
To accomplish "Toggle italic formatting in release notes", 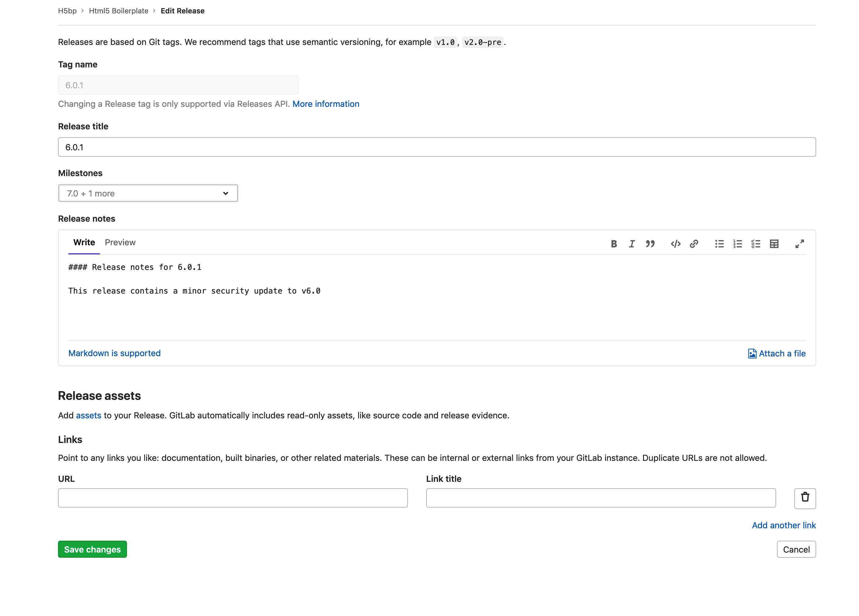I will [631, 244].
